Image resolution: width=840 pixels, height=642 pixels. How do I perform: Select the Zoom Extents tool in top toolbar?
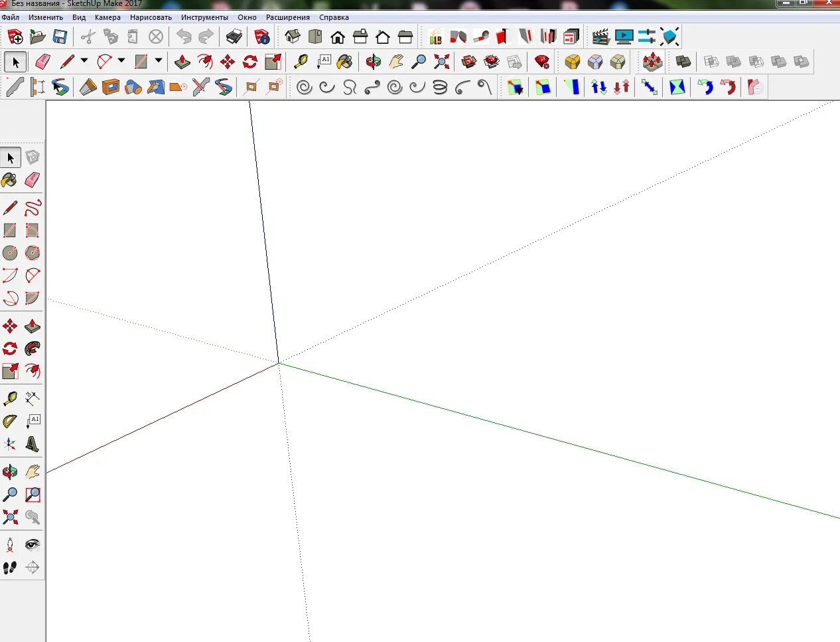(x=441, y=62)
